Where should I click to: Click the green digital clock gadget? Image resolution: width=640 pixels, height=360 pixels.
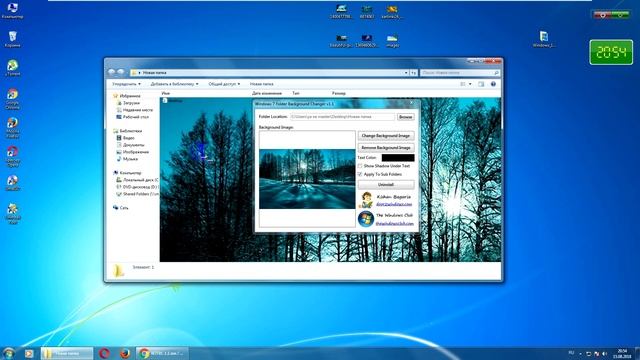click(611, 52)
